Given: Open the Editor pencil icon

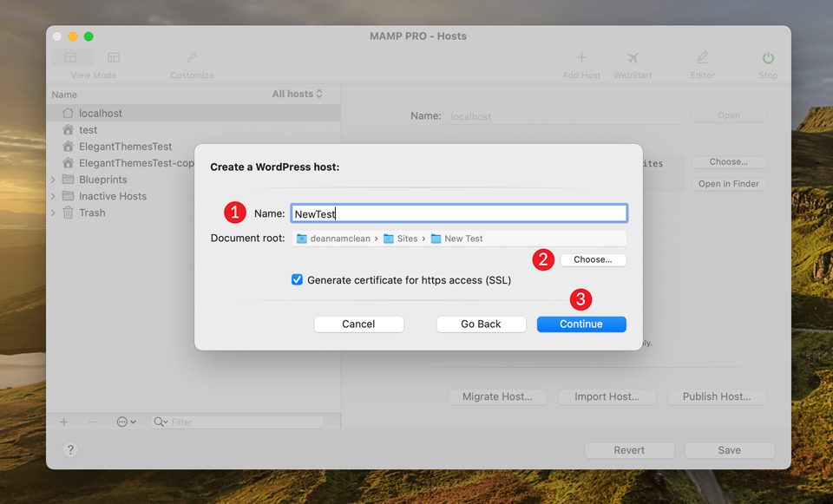Looking at the screenshot, I should (x=702, y=58).
